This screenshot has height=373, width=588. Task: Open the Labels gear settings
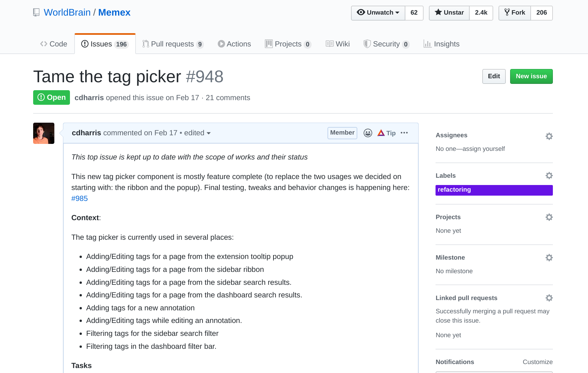point(549,175)
